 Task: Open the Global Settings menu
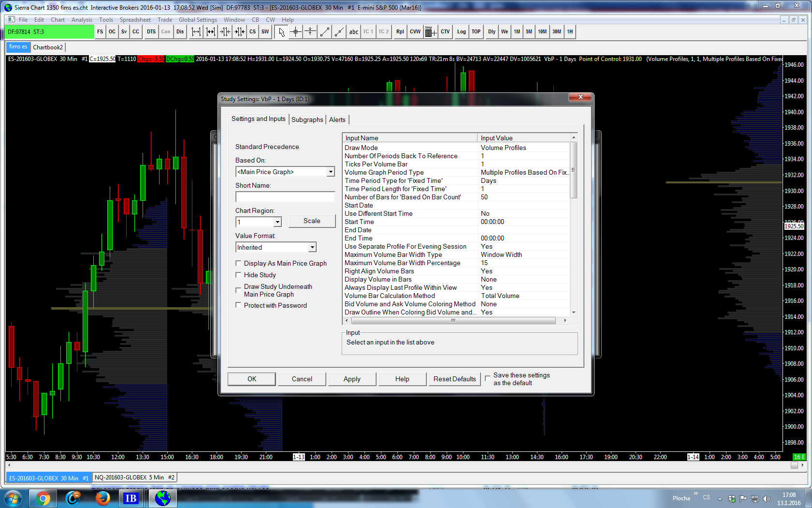point(198,20)
